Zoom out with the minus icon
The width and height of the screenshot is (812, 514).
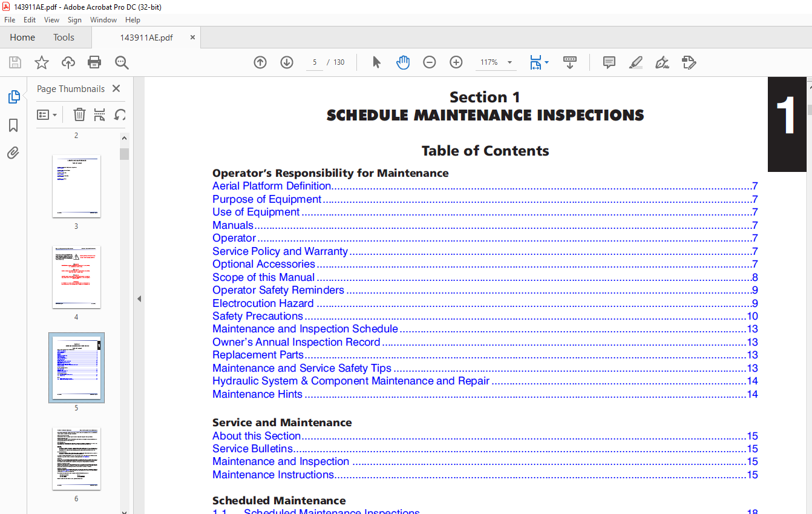point(430,62)
